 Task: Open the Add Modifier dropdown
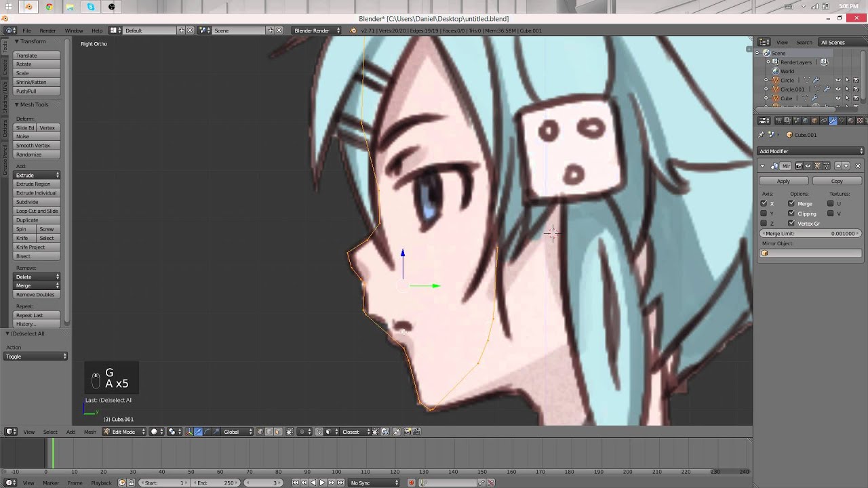click(810, 151)
